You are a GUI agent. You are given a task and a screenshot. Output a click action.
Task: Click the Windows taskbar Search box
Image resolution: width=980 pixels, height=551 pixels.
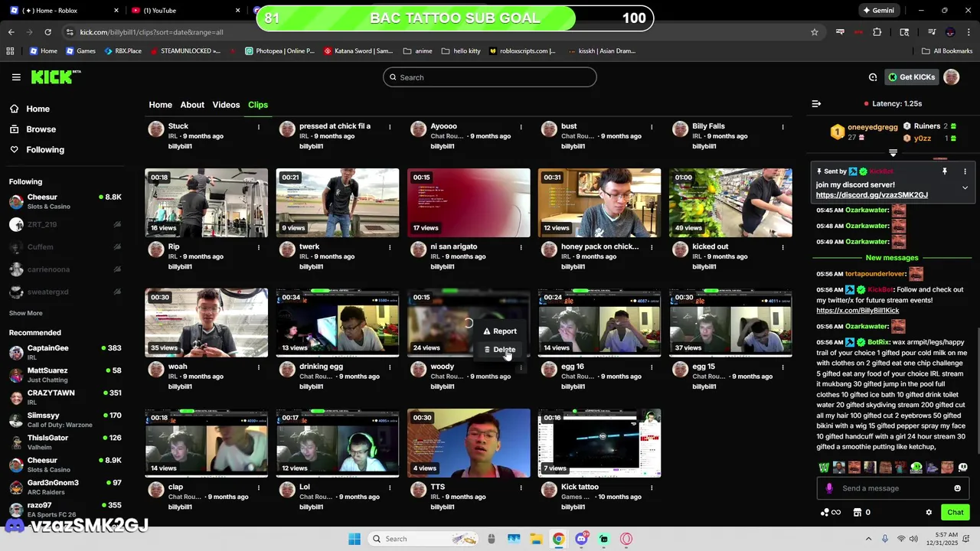click(423, 539)
